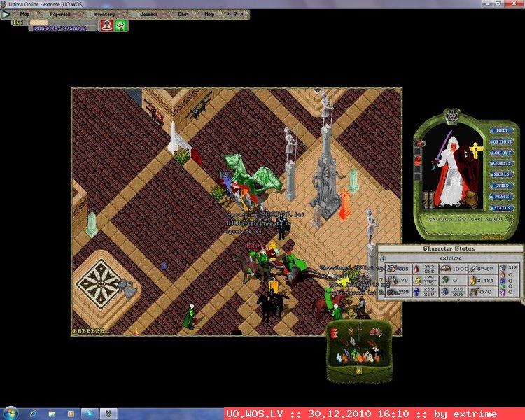This screenshot has width=525, height=420.
Task: Click the paperdoll character figure
Action: pyautogui.click(x=451, y=171)
